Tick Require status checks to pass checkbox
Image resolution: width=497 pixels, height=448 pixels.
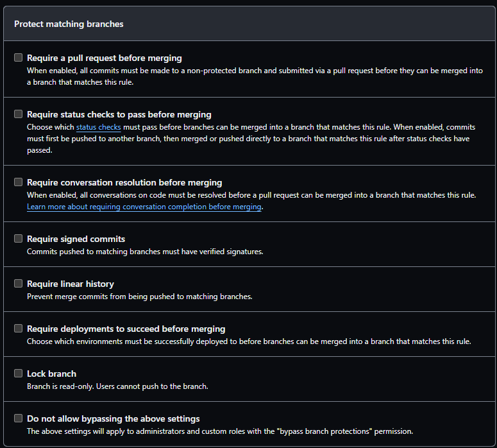19,114
